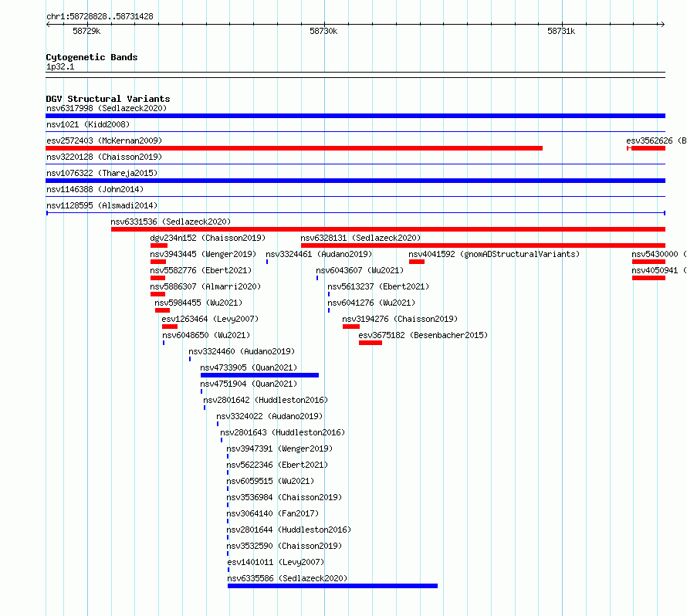This screenshot has width=687, height=616.
Task: Click the red bar under nsv3194276
Action: click(351, 327)
